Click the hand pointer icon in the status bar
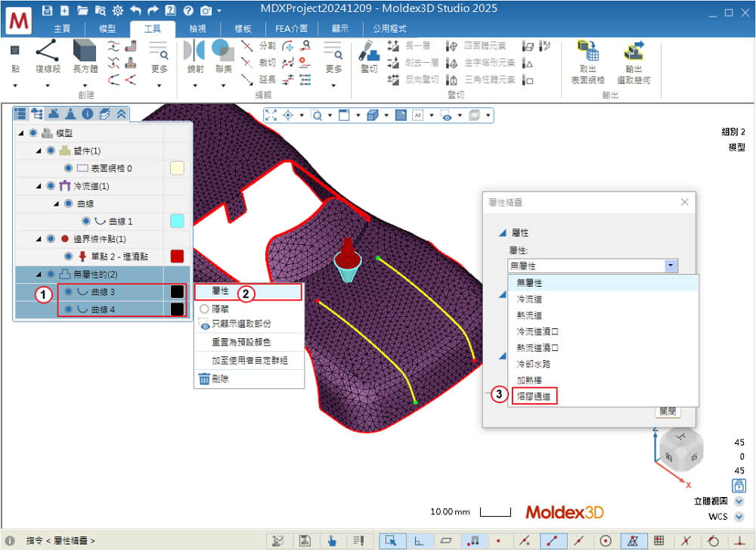Image resolution: width=756 pixels, height=550 pixels. coord(332,541)
